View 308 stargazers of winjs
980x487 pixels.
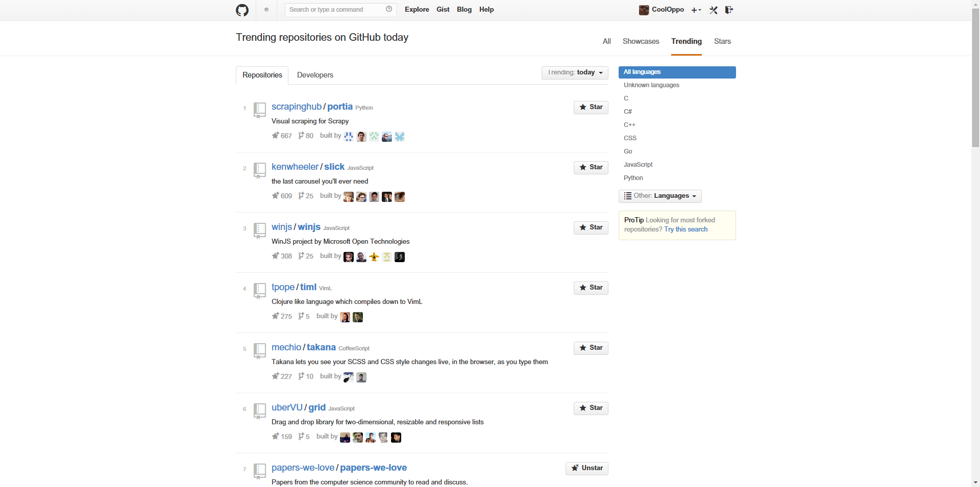pyautogui.click(x=282, y=256)
